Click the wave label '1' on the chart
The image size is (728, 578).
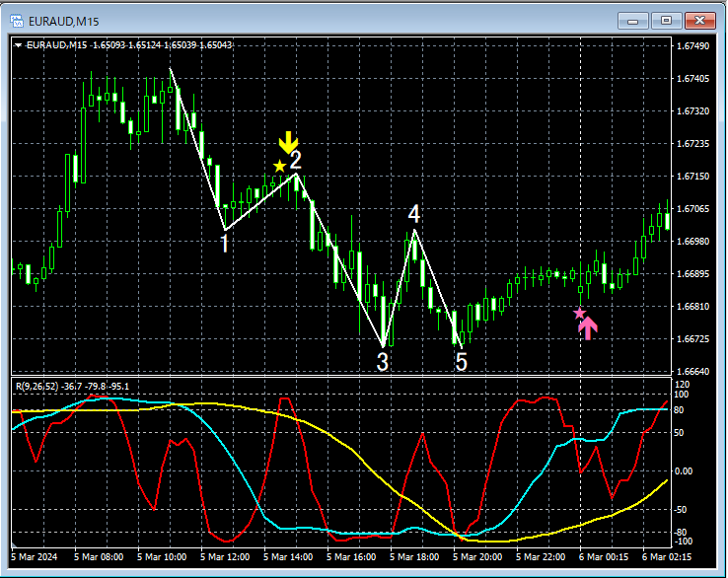pyautogui.click(x=225, y=244)
